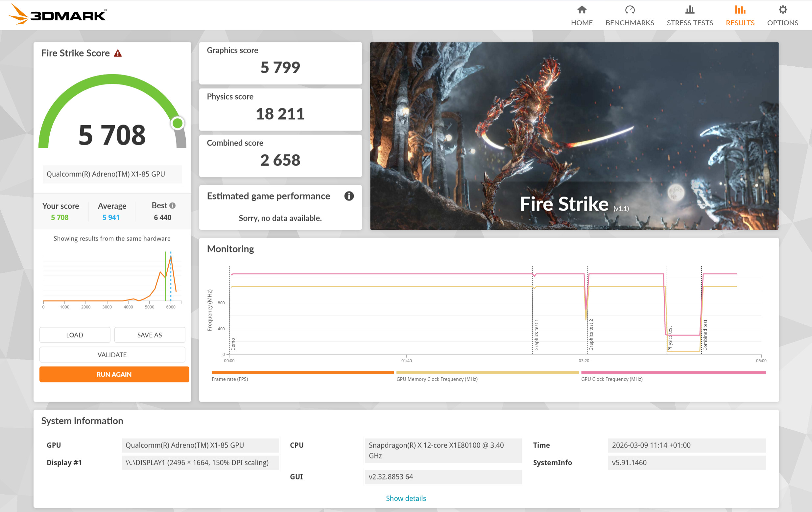This screenshot has height=512, width=812.
Task: Open Options via the gear icon
Action: click(x=782, y=10)
